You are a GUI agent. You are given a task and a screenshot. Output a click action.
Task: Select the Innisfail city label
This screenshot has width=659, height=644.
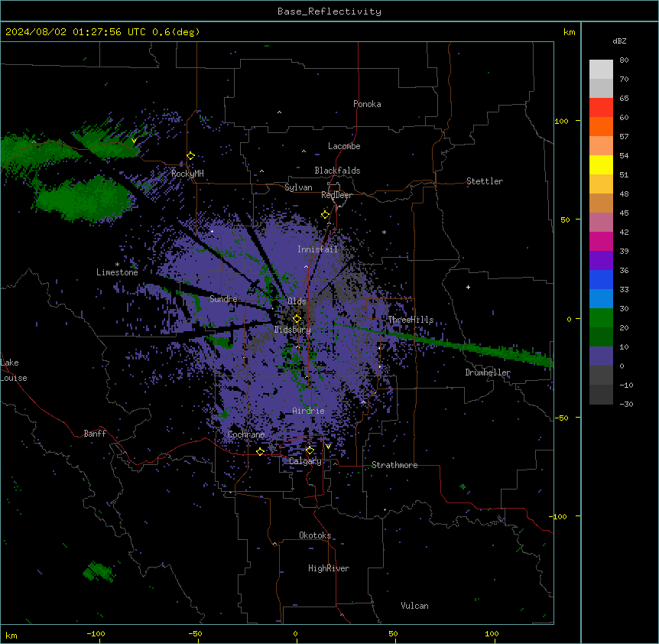pos(317,249)
